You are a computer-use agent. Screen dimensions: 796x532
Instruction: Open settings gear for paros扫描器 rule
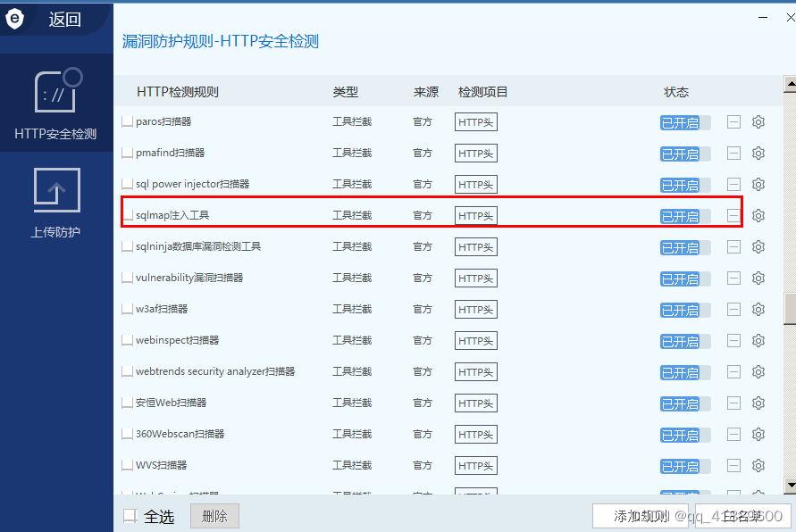[758, 121]
